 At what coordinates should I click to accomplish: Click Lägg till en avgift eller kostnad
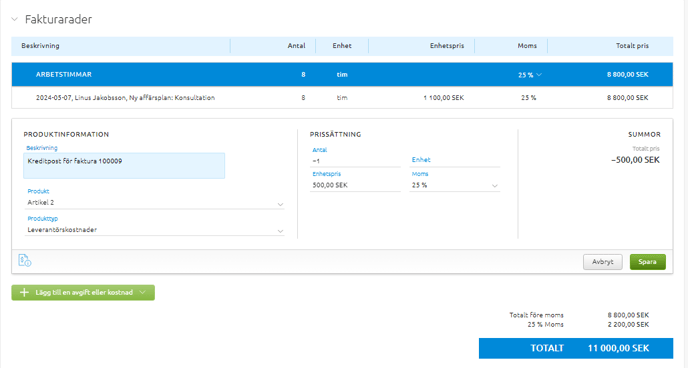[83, 293]
